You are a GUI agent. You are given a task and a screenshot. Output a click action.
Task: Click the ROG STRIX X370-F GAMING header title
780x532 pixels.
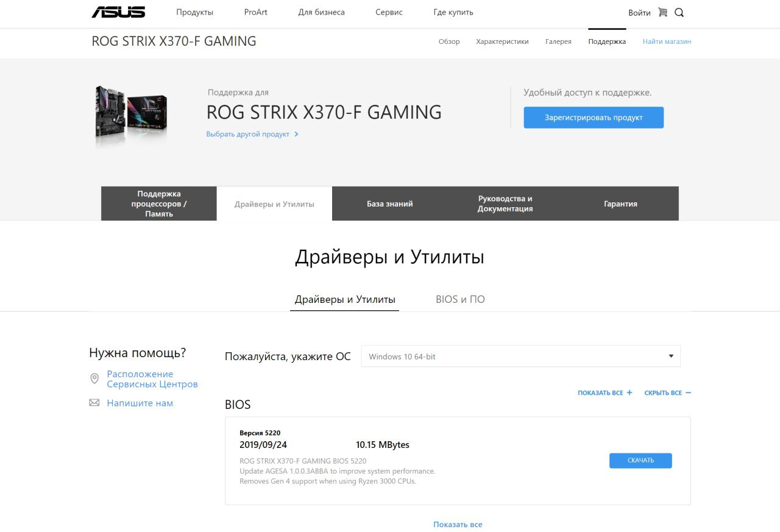tap(174, 41)
